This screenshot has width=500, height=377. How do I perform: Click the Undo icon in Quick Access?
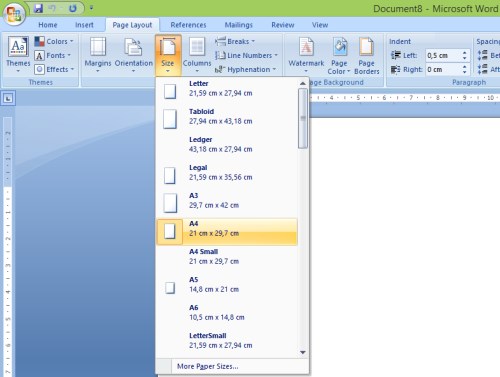53,8
